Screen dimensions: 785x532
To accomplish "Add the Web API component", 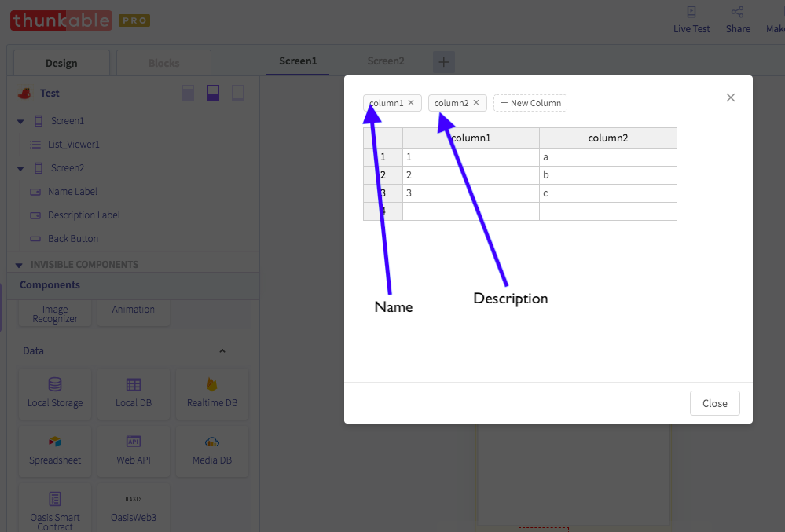I will [x=133, y=450].
